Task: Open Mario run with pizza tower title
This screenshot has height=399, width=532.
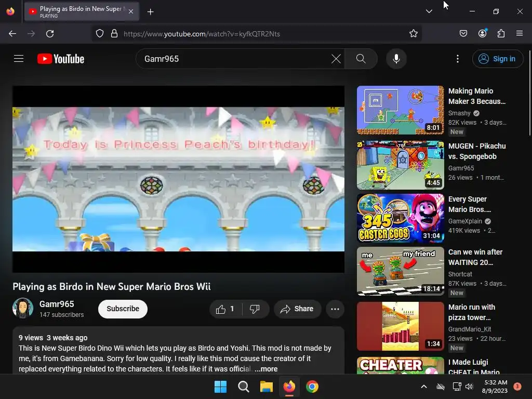Action: point(472,312)
